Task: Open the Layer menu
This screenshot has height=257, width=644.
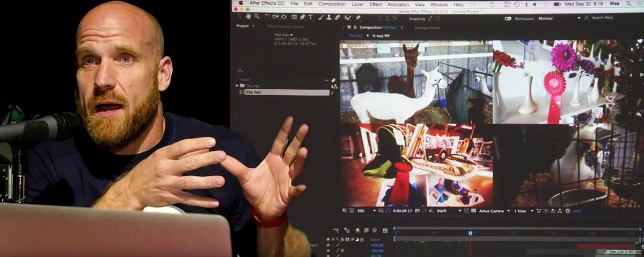Action: click(357, 4)
